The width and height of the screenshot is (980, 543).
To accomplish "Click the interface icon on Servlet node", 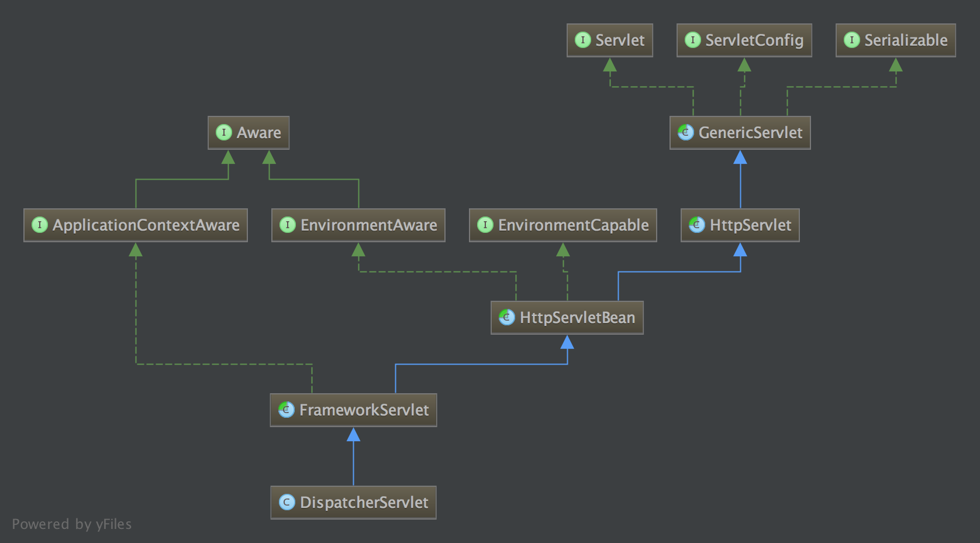I will pos(582,40).
